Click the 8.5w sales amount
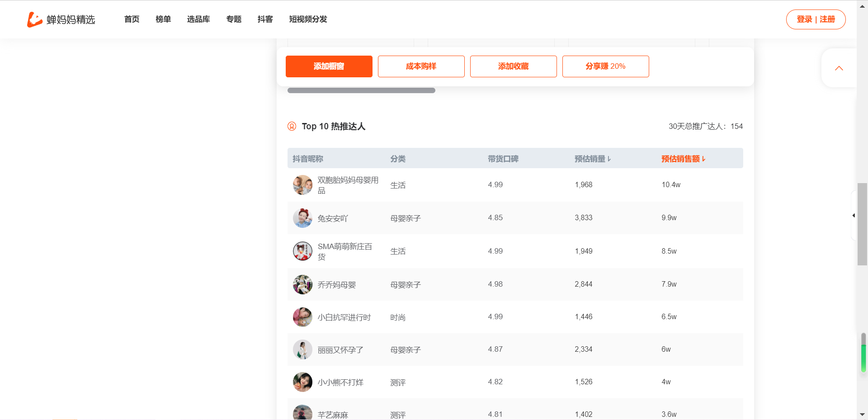The image size is (868, 420). 669,251
